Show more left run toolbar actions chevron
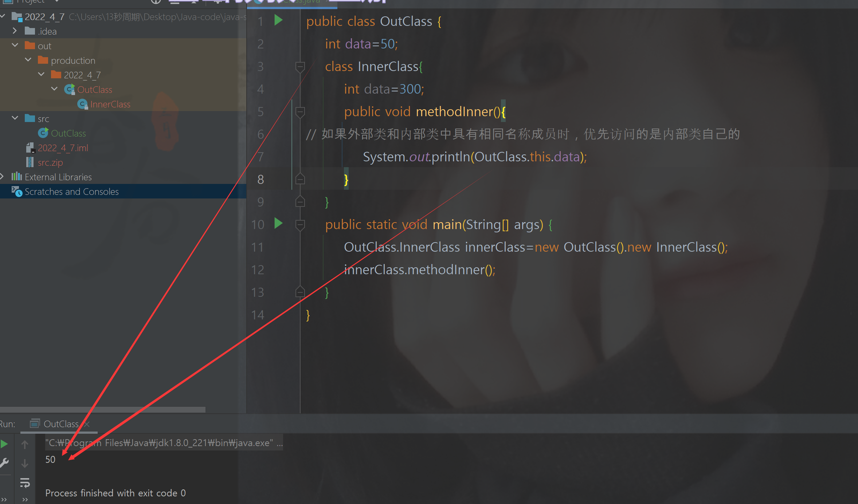Image resolution: width=858 pixels, height=504 pixels. coord(4,500)
